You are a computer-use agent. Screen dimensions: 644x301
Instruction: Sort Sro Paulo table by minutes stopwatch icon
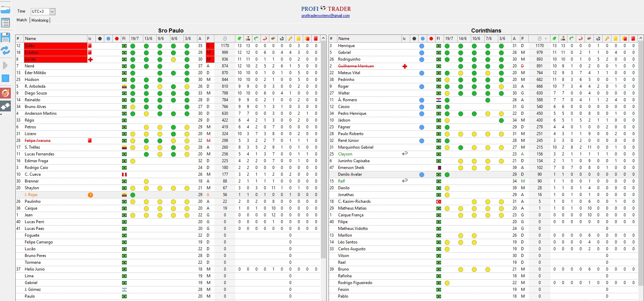coord(225,39)
